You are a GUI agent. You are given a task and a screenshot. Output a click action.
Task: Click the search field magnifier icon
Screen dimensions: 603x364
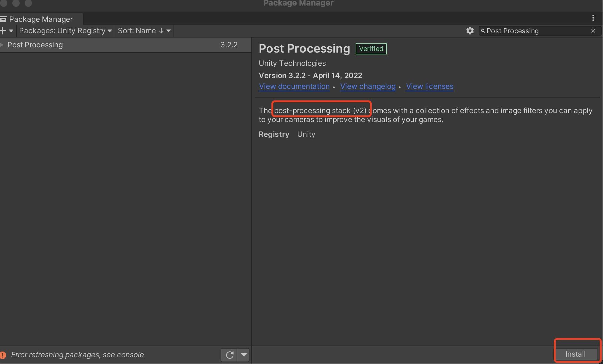483,31
